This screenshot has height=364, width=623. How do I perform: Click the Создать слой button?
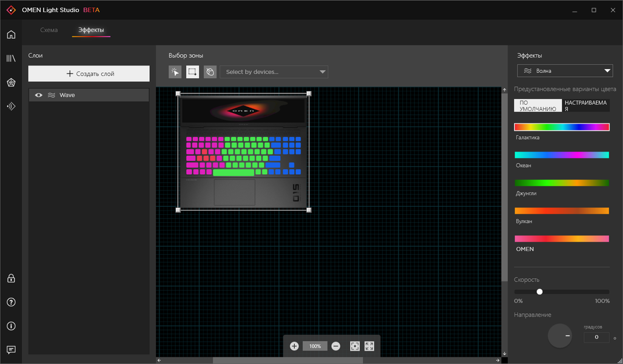tap(89, 73)
